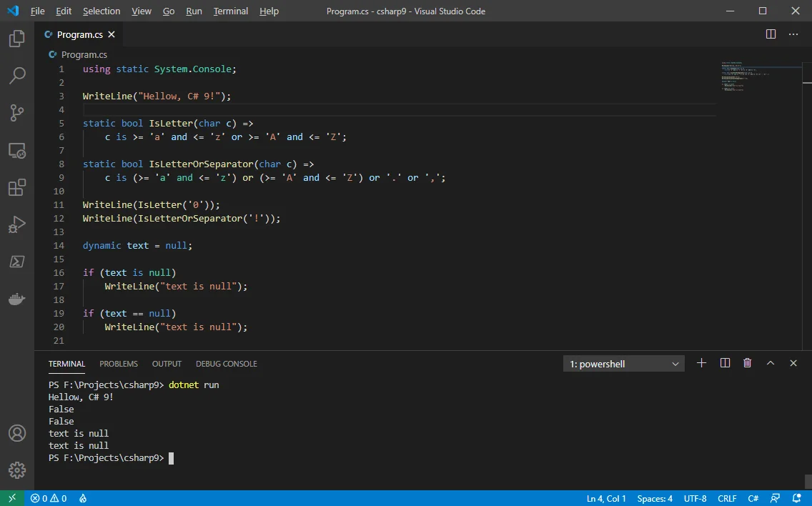Split the terminal pane
This screenshot has width=812, height=506.
[725, 363]
